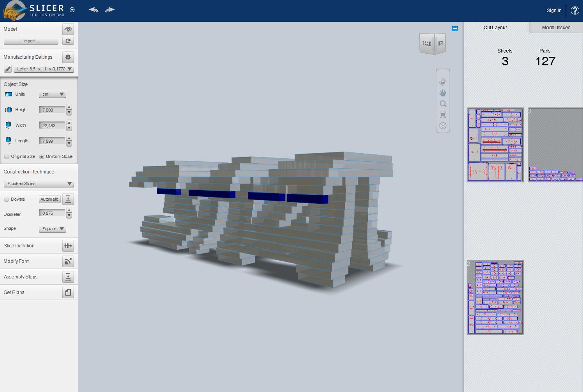Click the Diameter value field

[52, 213]
